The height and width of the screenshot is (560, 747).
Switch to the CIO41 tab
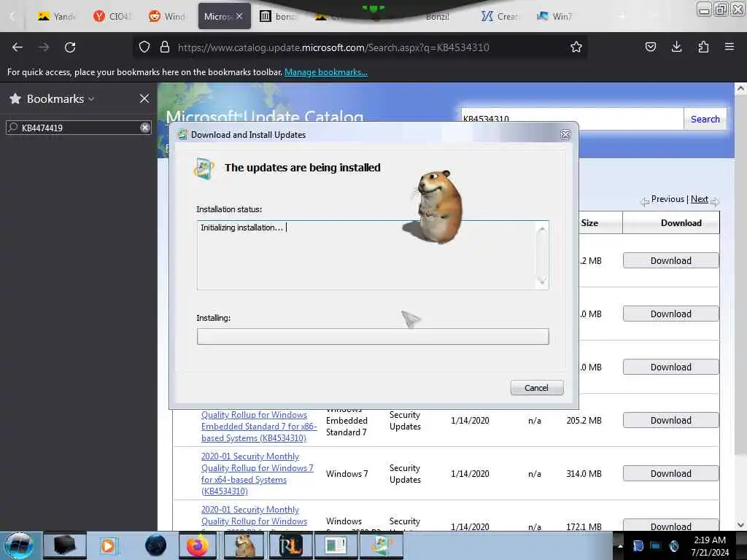pyautogui.click(x=112, y=16)
